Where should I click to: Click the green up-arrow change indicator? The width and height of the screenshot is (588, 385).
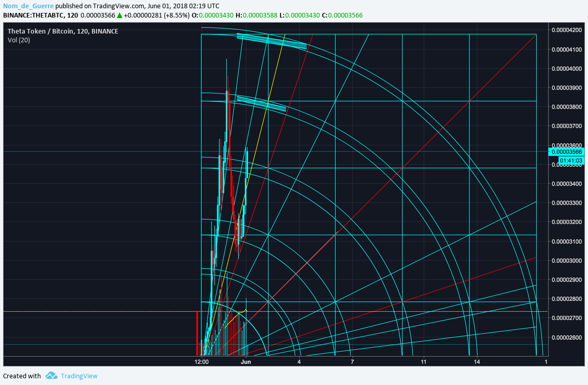coord(120,15)
